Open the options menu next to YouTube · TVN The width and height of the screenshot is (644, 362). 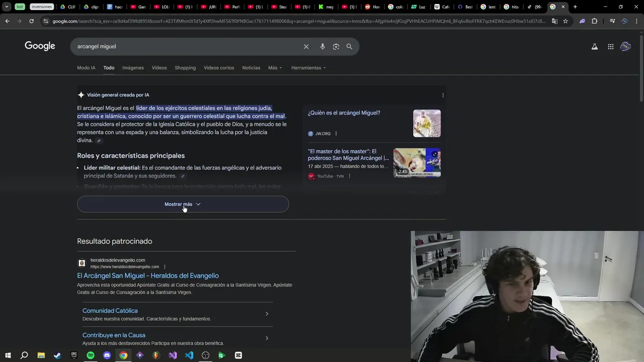coord(349,176)
